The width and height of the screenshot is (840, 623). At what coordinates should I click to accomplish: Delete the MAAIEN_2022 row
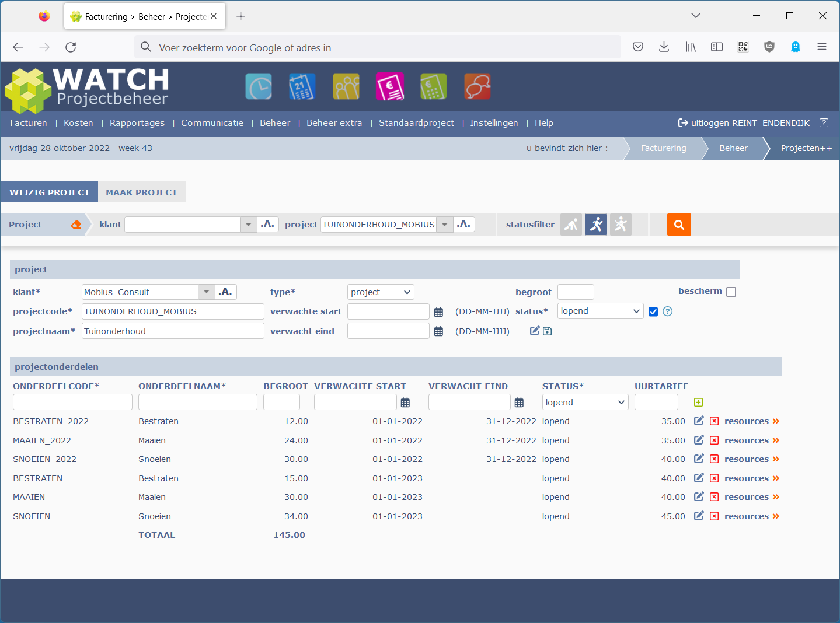714,440
